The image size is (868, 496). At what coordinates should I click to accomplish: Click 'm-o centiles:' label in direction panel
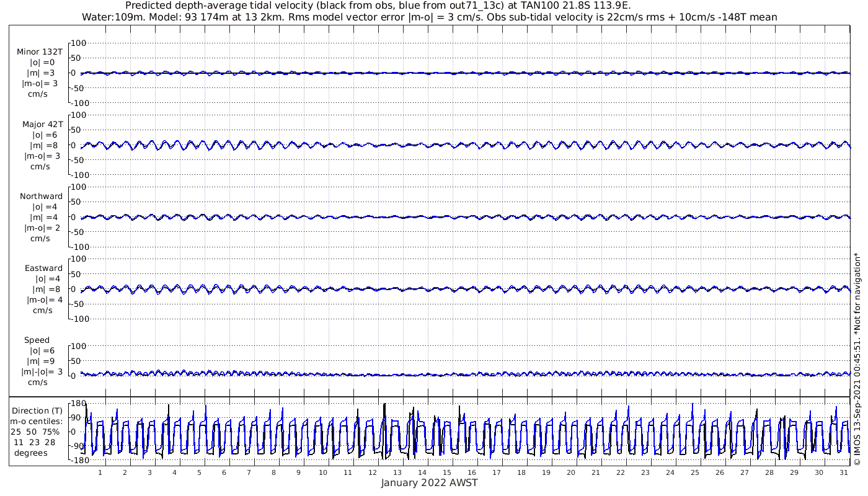[36, 421]
